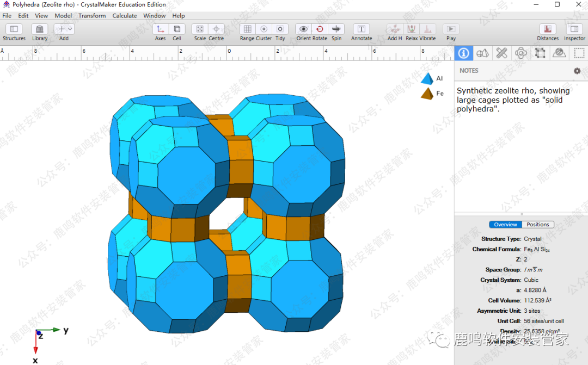Open the crystal Library
The image size is (588, 365).
click(x=40, y=29)
